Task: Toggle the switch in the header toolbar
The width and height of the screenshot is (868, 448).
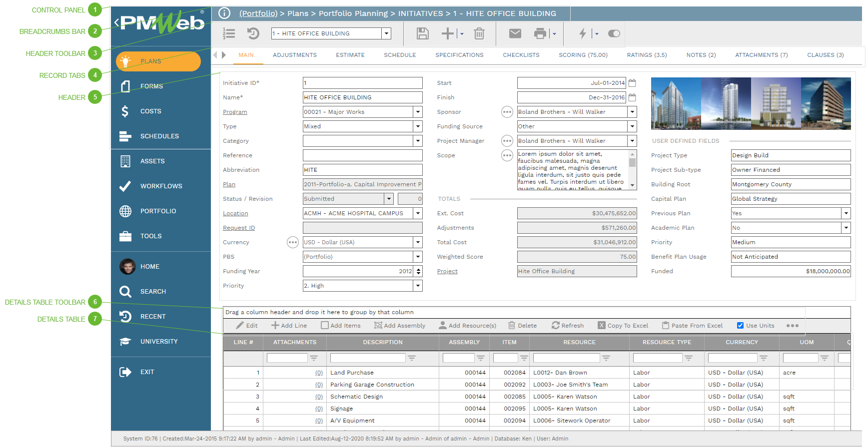Action: [x=614, y=33]
